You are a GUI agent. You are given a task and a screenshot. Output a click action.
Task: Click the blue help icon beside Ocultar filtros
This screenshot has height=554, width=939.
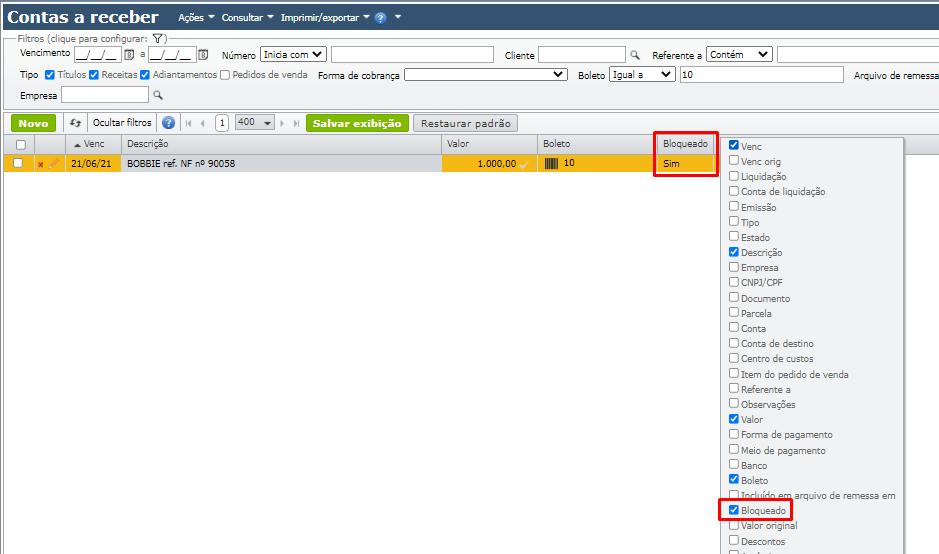click(x=168, y=123)
